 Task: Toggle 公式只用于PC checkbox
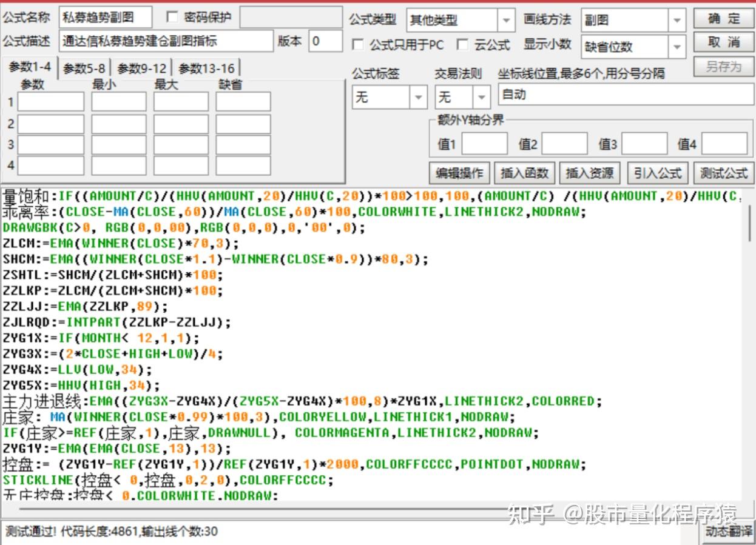click(358, 45)
